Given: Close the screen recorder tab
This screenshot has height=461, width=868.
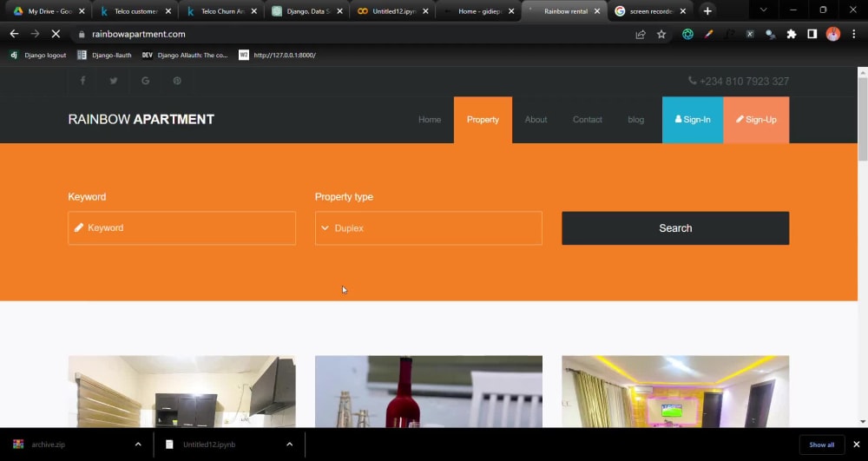Looking at the screenshot, I should point(682,11).
